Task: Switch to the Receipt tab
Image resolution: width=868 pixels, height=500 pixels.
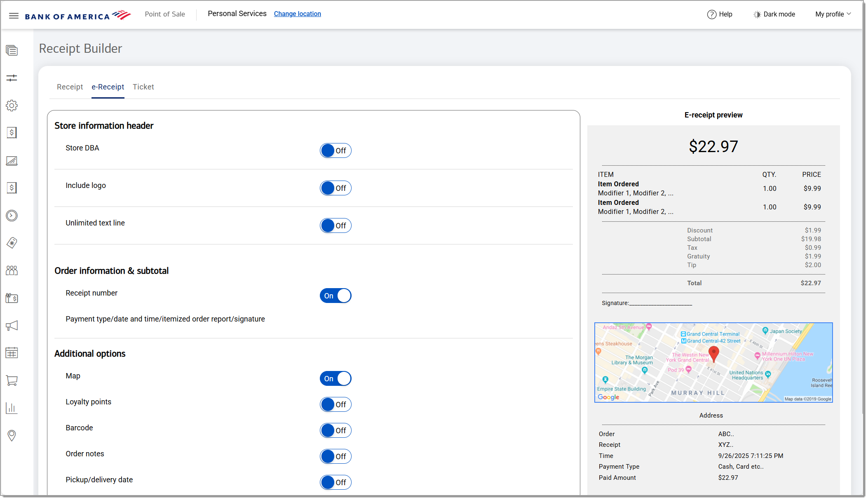Action: tap(70, 87)
